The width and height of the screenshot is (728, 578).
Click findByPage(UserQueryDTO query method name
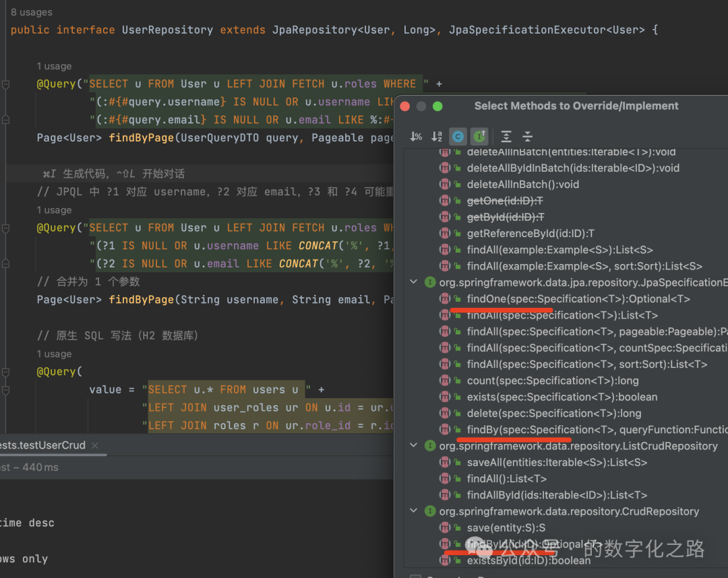[x=141, y=138]
